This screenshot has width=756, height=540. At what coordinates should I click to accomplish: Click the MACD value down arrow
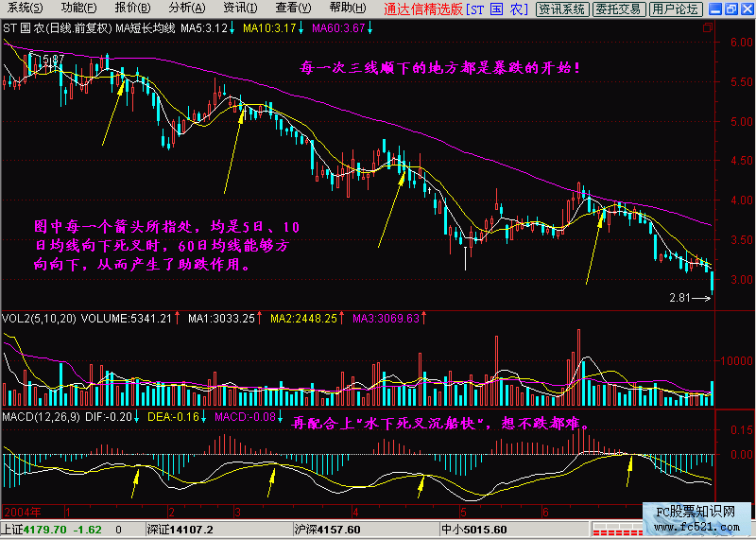pos(281,417)
